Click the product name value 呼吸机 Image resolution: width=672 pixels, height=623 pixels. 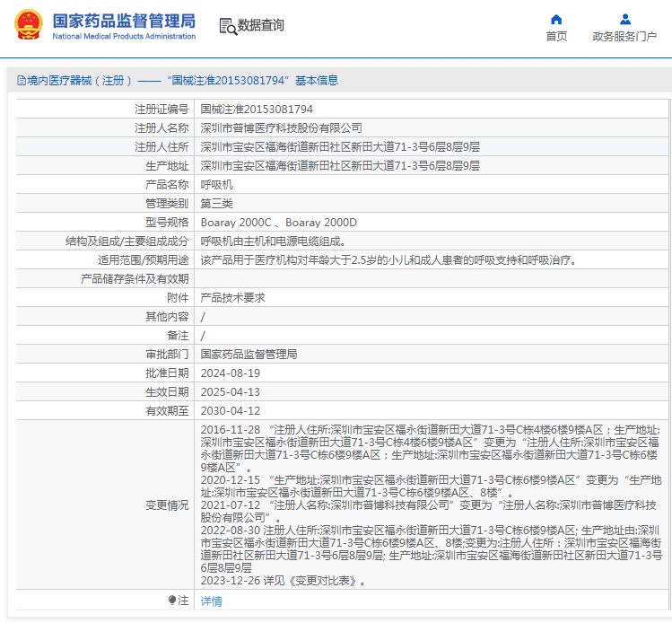pos(216,184)
